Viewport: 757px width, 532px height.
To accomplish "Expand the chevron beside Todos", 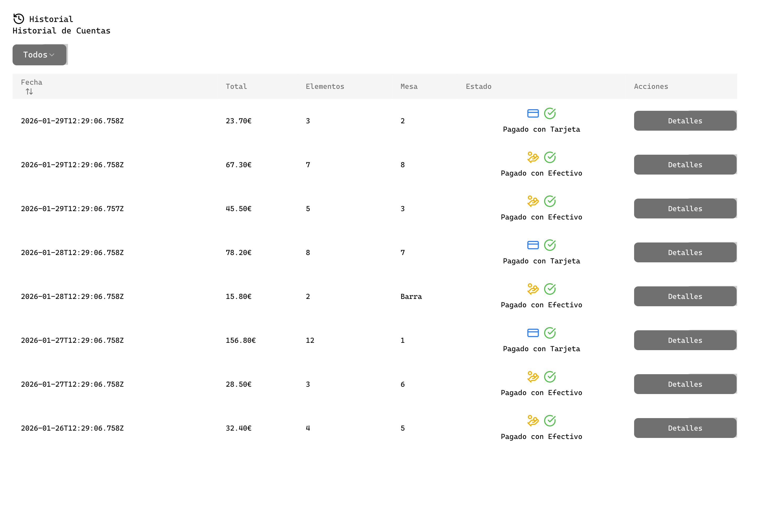I will [52, 55].
